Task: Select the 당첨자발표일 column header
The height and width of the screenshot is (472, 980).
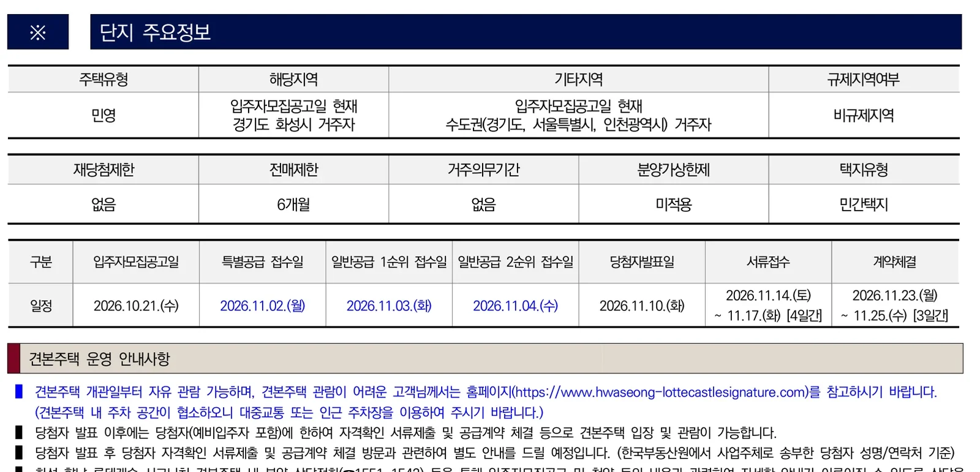Action: (642, 262)
